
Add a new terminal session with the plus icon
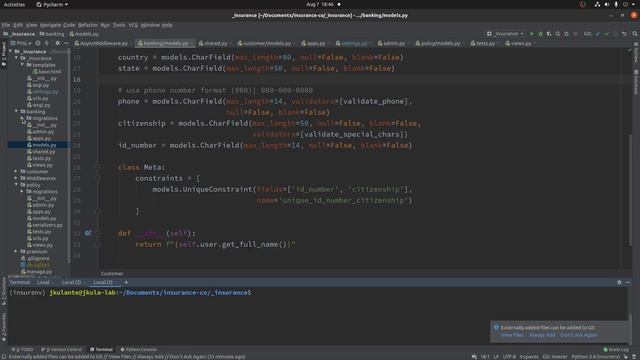(126, 282)
